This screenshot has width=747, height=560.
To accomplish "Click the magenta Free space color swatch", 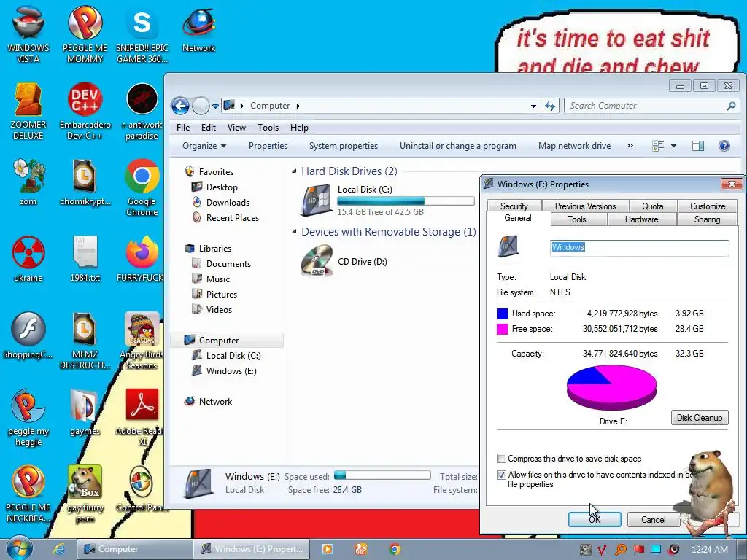I will (502, 329).
